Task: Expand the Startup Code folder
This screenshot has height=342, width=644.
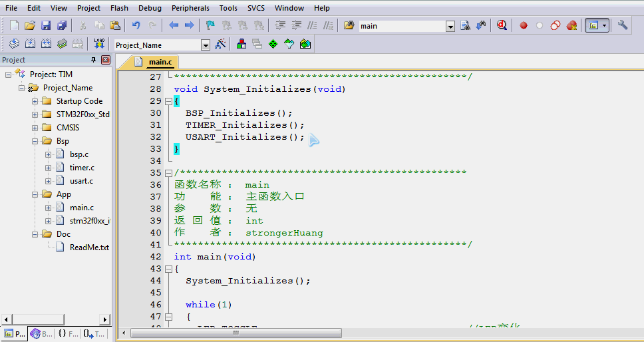Action: (x=35, y=101)
